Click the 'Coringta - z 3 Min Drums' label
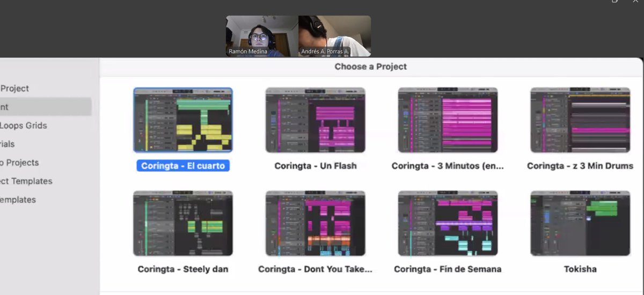Image resolution: width=644 pixels, height=295 pixels. tap(580, 166)
